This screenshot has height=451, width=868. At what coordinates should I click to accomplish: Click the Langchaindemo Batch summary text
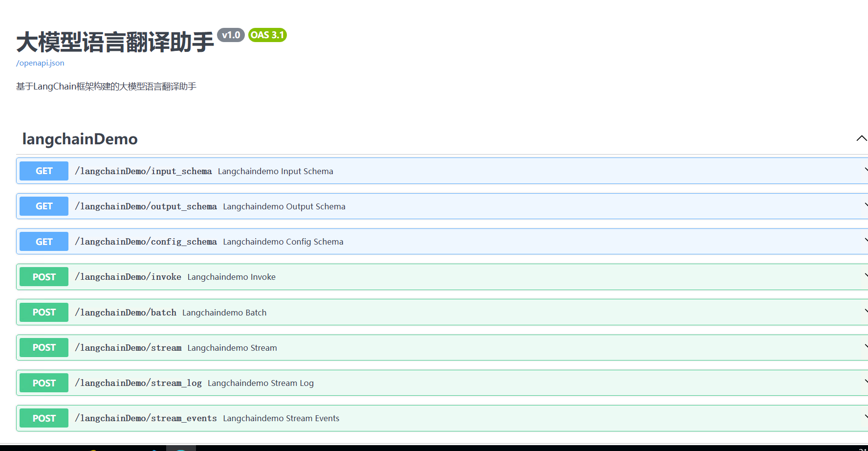coord(224,313)
